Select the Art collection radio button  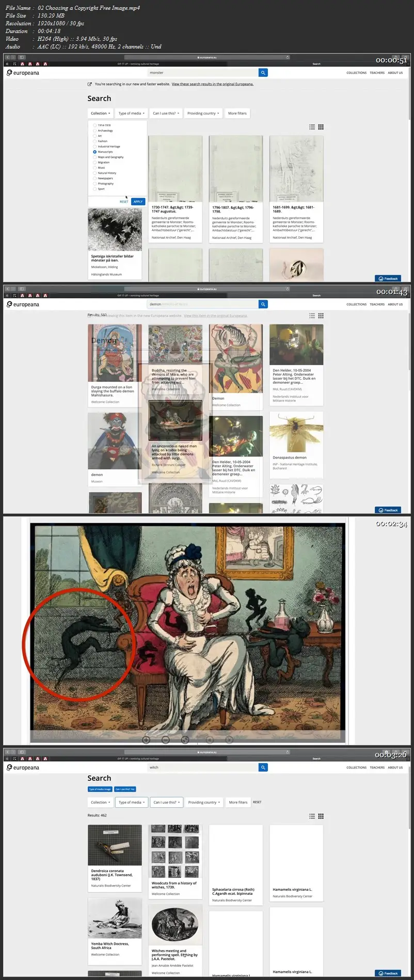pos(94,136)
